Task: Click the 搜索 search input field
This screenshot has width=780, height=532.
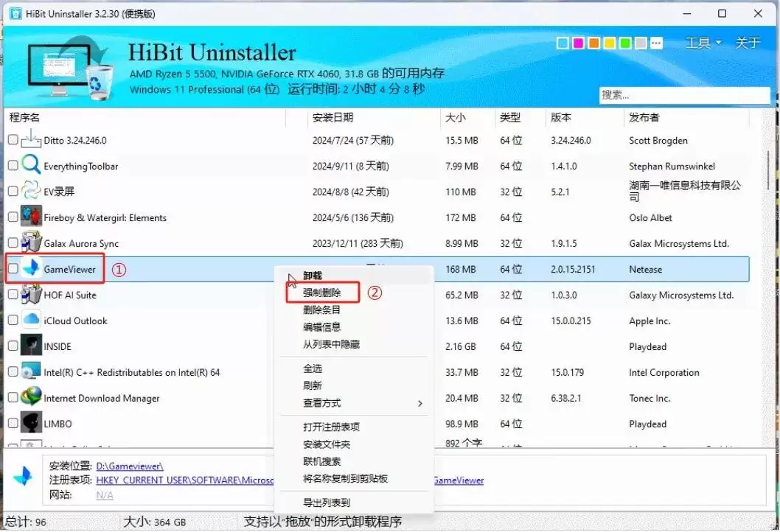Action: 684,95
